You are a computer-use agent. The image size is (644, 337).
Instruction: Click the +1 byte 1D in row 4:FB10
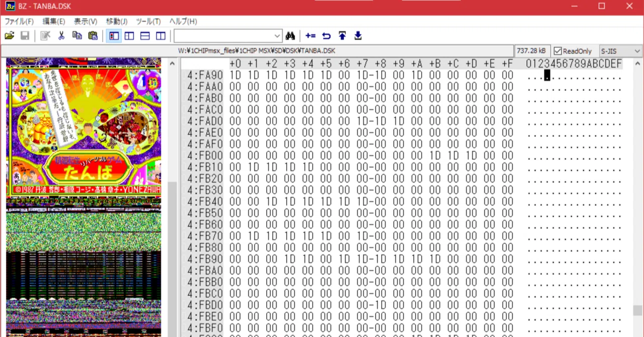click(x=253, y=167)
